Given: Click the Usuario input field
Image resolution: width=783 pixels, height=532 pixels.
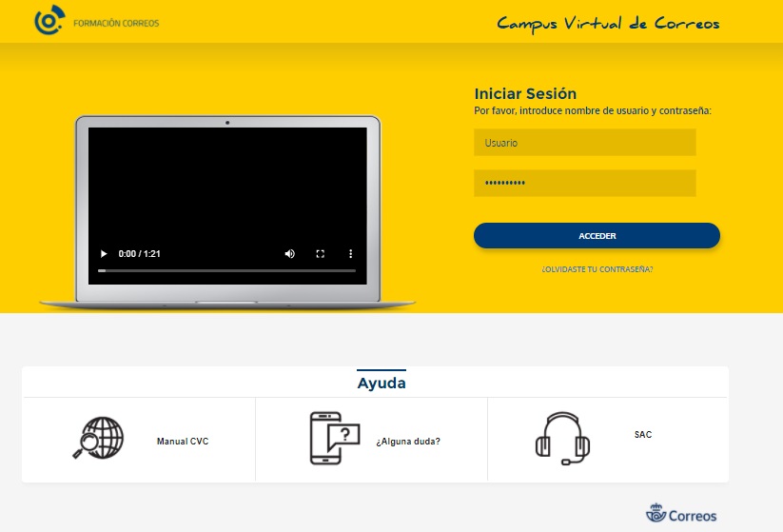Looking at the screenshot, I should tap(584, 143).
